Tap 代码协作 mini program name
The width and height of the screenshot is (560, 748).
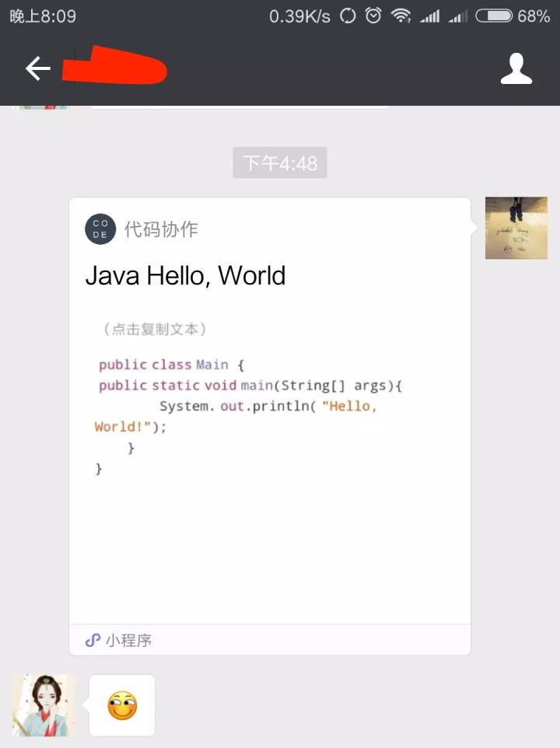161,229
